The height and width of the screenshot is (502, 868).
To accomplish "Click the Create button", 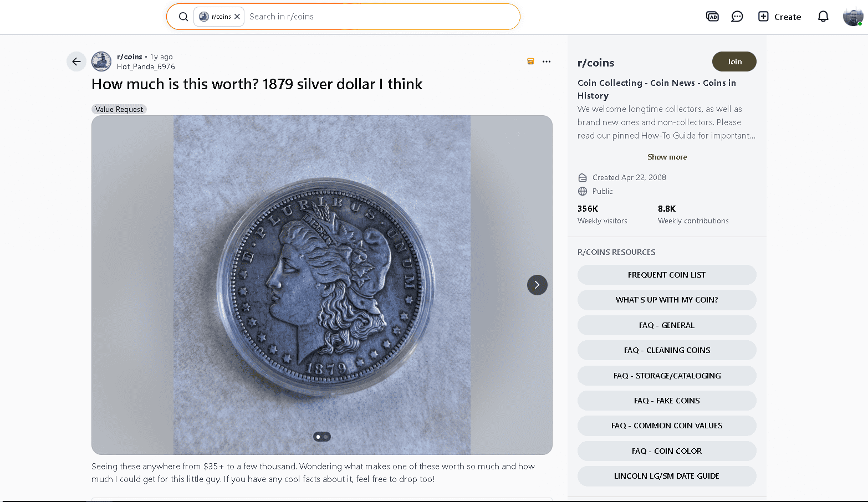I will (779, 17).
